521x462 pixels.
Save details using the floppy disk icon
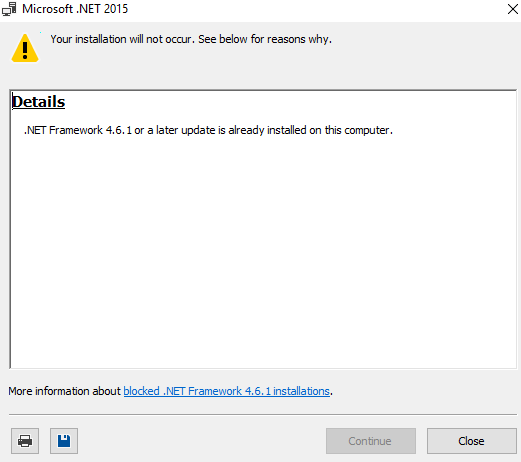[x=64, y=441]
